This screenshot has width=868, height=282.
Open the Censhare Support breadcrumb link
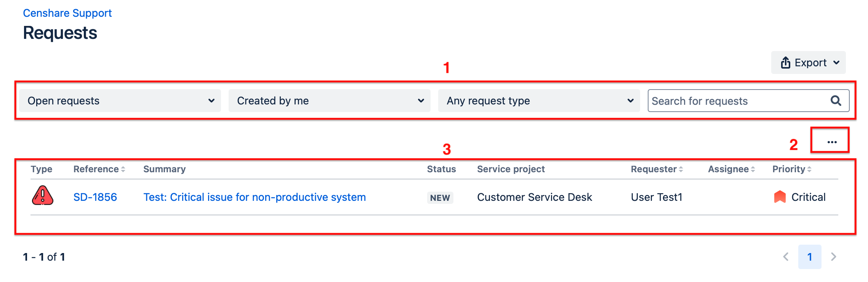[x=67, y=13]
